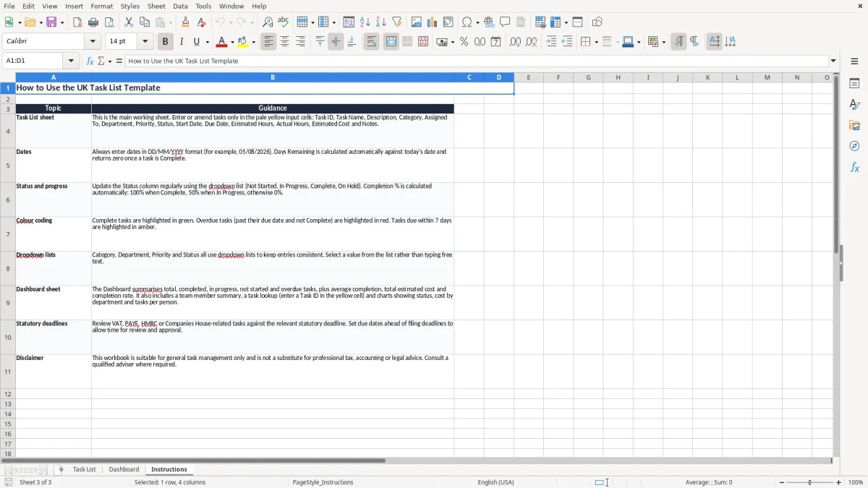Select column B header
The image size is (868, 488).
point(273,77)
